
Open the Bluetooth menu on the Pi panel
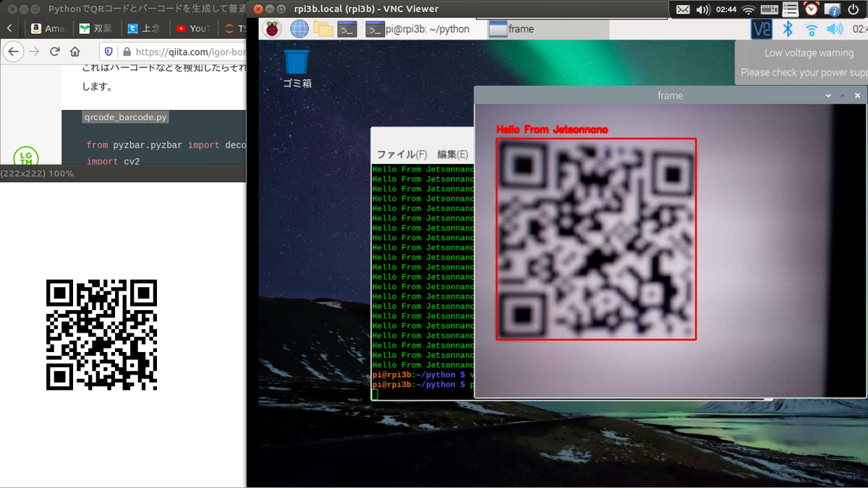[x=788, y=29]
